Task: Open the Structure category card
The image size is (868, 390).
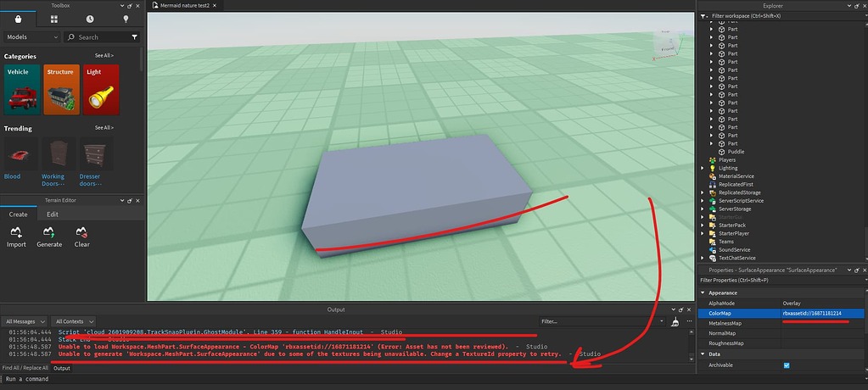Action: [61, 90]
